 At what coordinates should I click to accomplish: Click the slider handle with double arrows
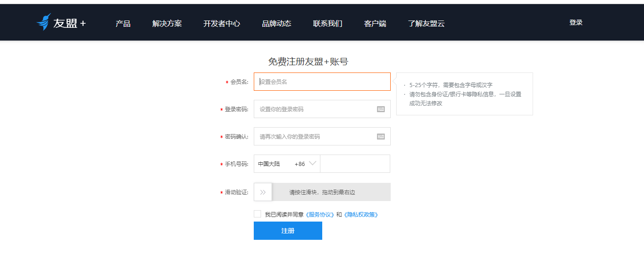(263, 192)
